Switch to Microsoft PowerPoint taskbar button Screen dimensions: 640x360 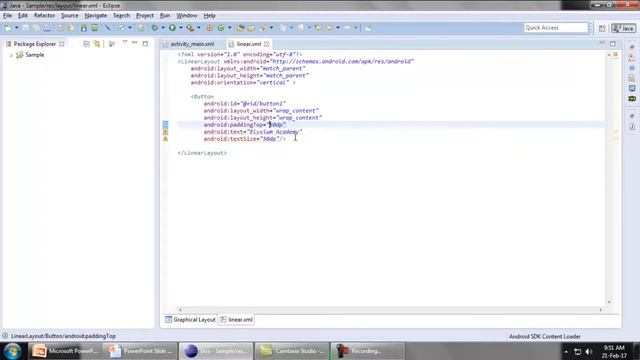click(65, 351)
